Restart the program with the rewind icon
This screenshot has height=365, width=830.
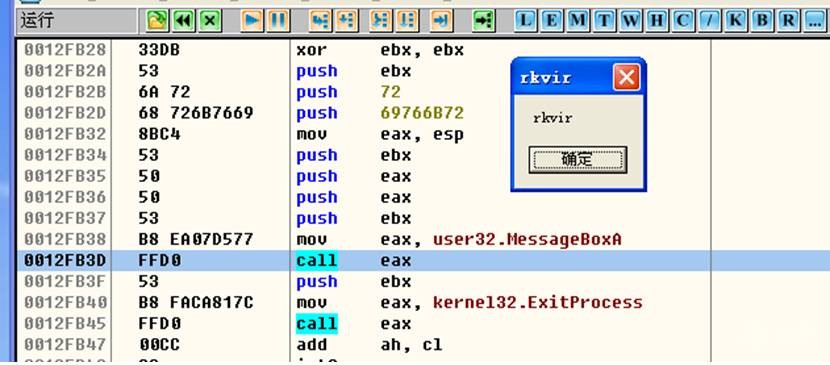(184, 21)
